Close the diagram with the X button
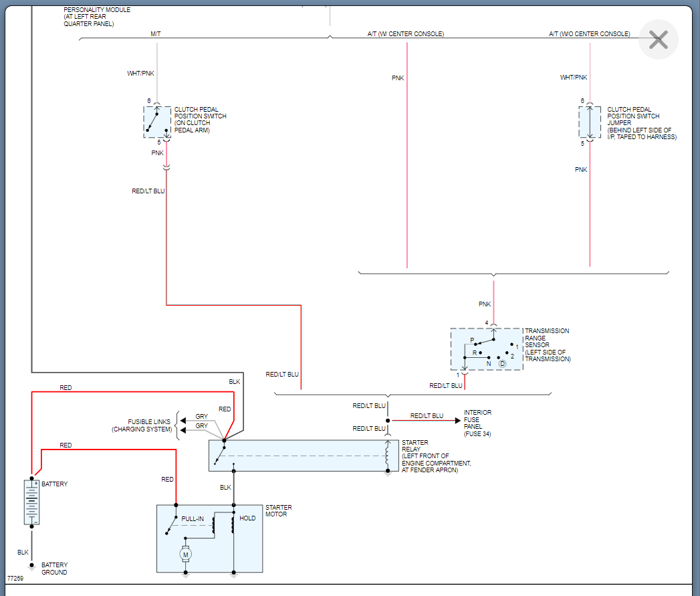The height and width of the screenshot is (596, 700). pos(658,39)
